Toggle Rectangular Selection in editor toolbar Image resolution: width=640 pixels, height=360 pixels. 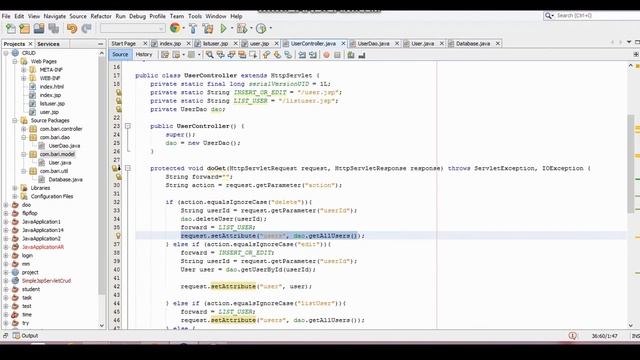click(253, 55)
